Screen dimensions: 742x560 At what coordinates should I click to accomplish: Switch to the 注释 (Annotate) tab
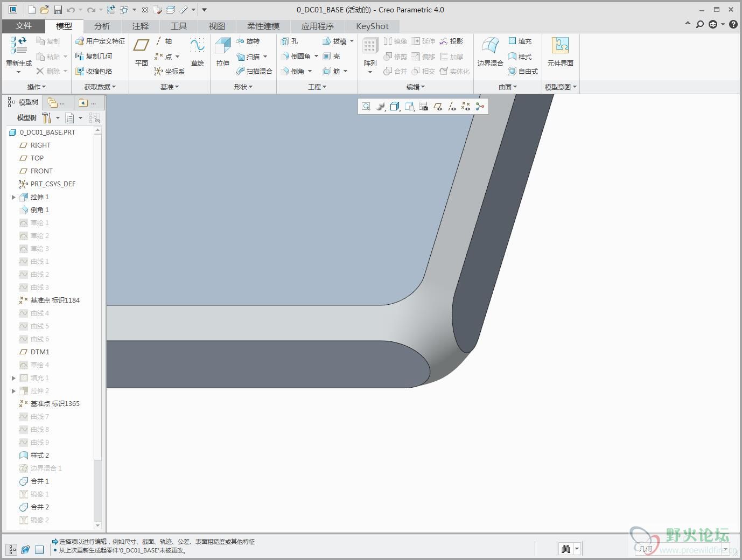coord(140,26)
